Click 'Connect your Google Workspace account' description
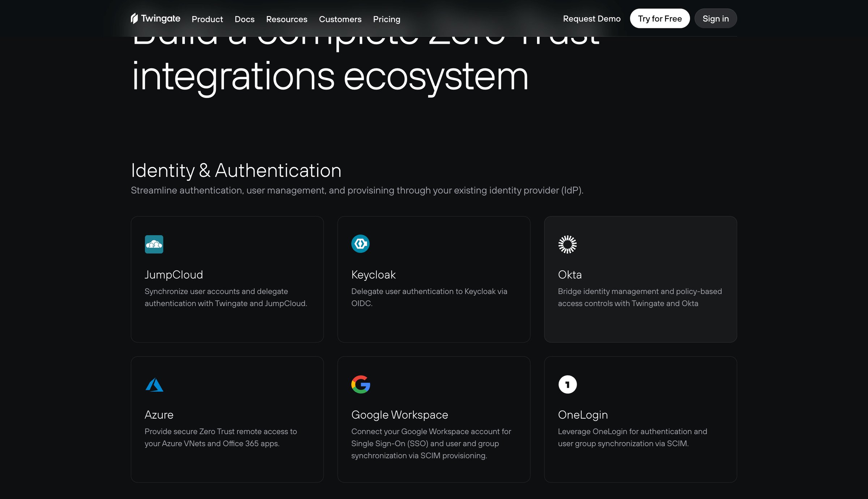The width and height of the screenshot is (868, 499). pos(431,444)
